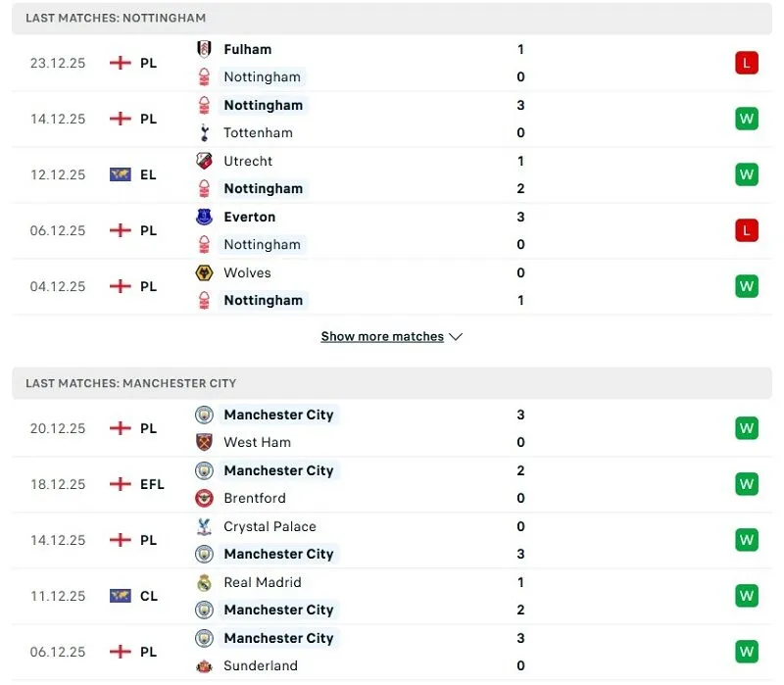Viewport: 784px width, 685px height.
Task: Select the Tottenham club logo
Action: click(x=206, y=132)
